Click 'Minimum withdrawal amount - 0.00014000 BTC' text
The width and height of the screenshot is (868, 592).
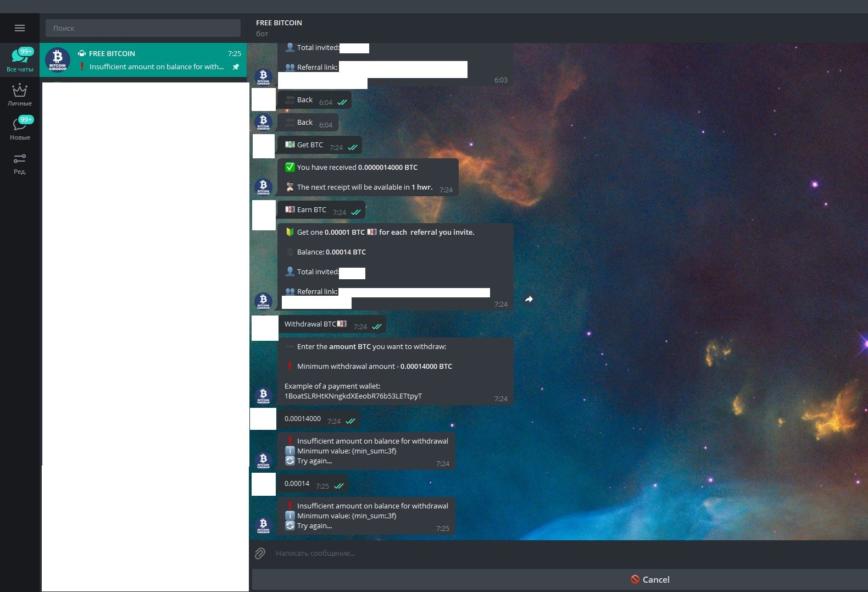tap(375, 367)
